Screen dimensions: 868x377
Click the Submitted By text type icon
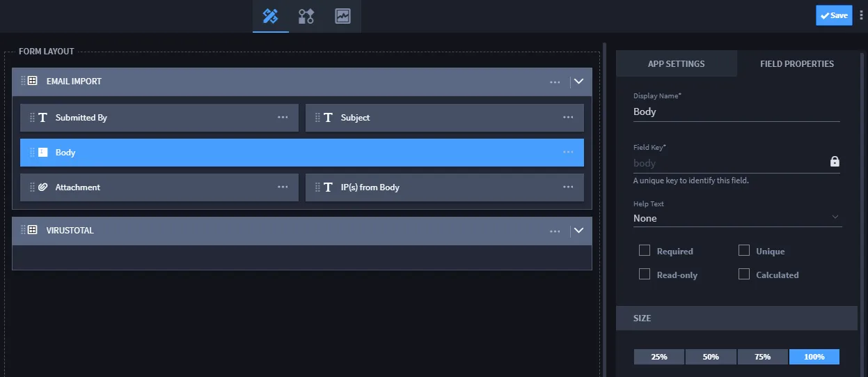coord(42,118)
